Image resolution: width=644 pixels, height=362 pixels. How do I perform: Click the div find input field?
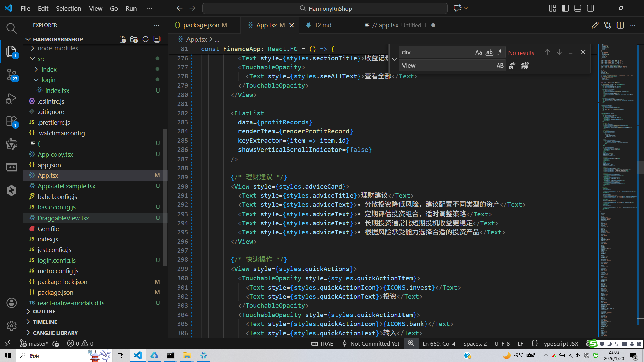pos(435,52)
